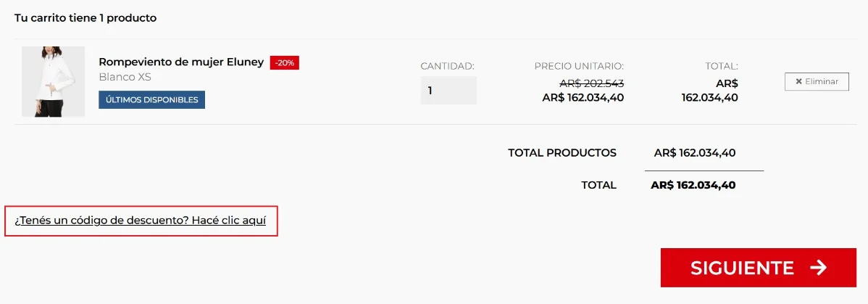Viewport: 868px width, 304px height.
Task: Click the PRECIO UNITARIO column label
Action: pos(579,66)
